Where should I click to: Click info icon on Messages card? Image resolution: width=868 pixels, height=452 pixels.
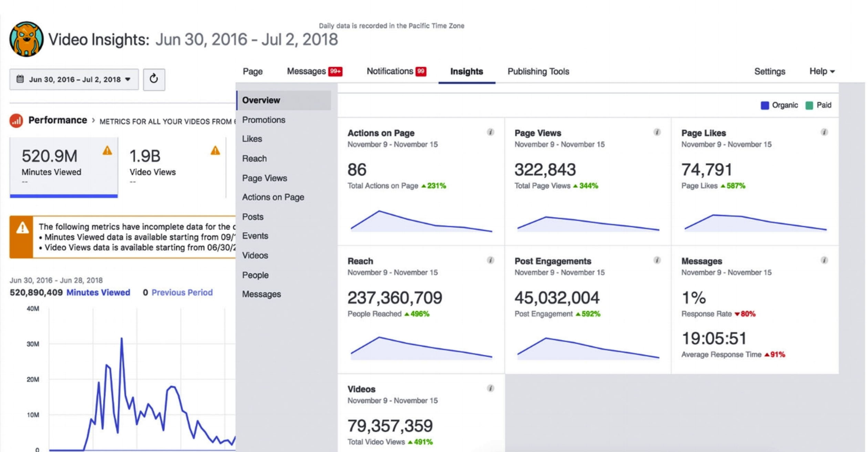click(x=824, y=260)
